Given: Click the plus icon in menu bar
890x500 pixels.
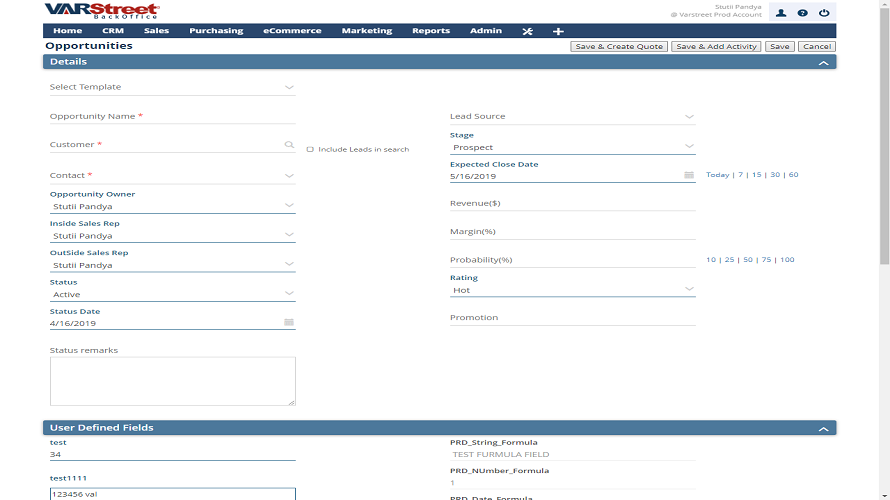Looking at the screenshot, I should [x=558, y=31].
